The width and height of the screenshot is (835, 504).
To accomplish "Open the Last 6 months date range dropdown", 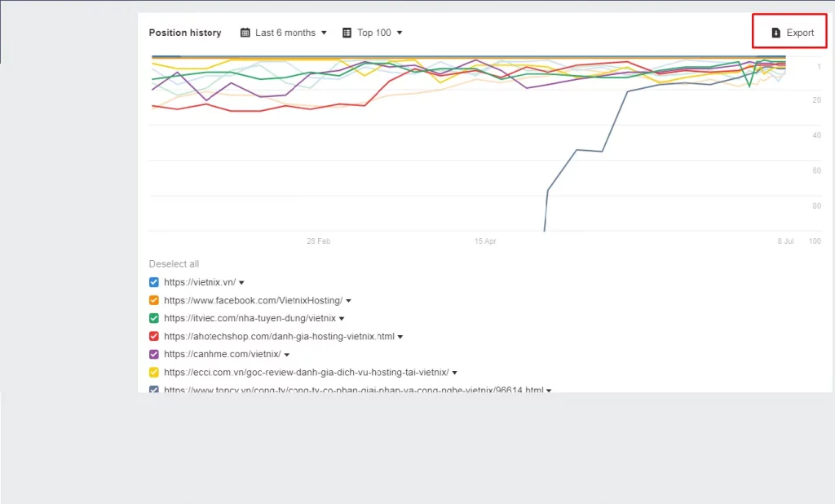I will coord(285,33).
